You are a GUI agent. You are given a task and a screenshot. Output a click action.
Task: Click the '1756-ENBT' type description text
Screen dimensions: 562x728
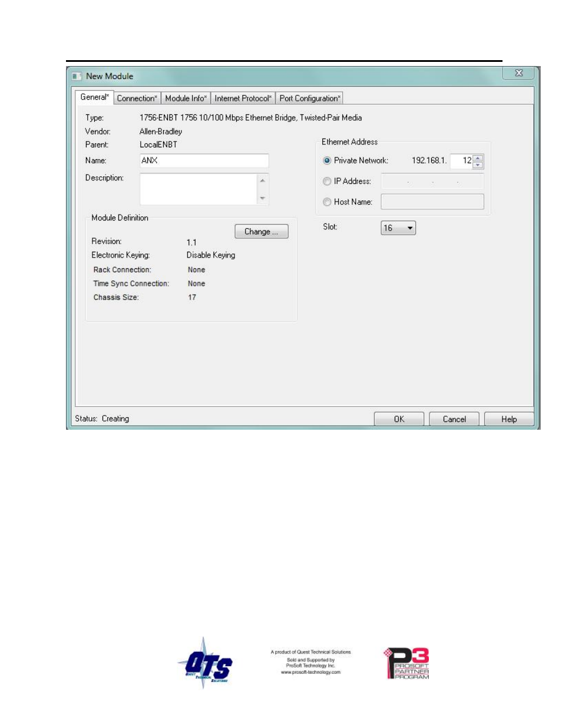pos(251,118)
